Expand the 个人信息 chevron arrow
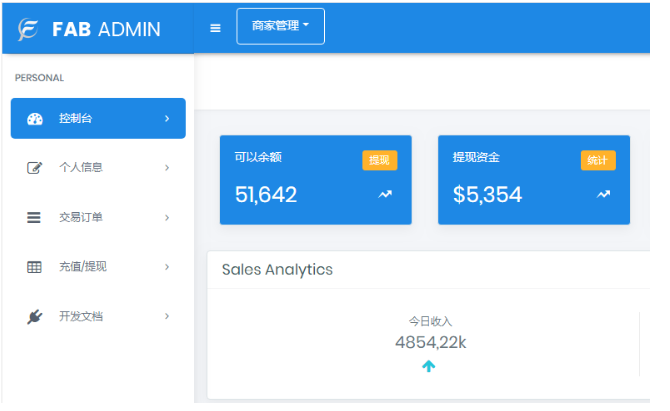This screenshot has height=411, width=670. pos(167,168)
